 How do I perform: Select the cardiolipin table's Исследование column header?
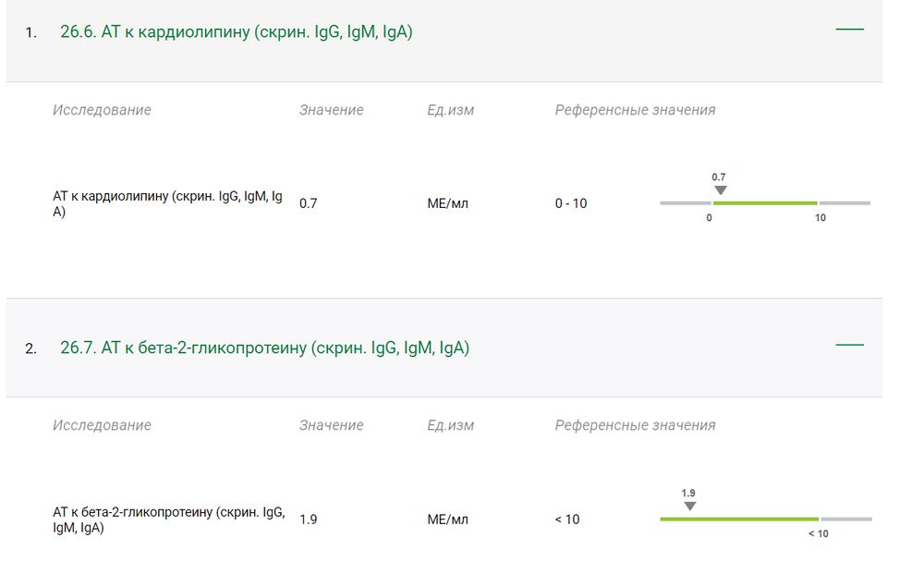click(x=102, y=110)
